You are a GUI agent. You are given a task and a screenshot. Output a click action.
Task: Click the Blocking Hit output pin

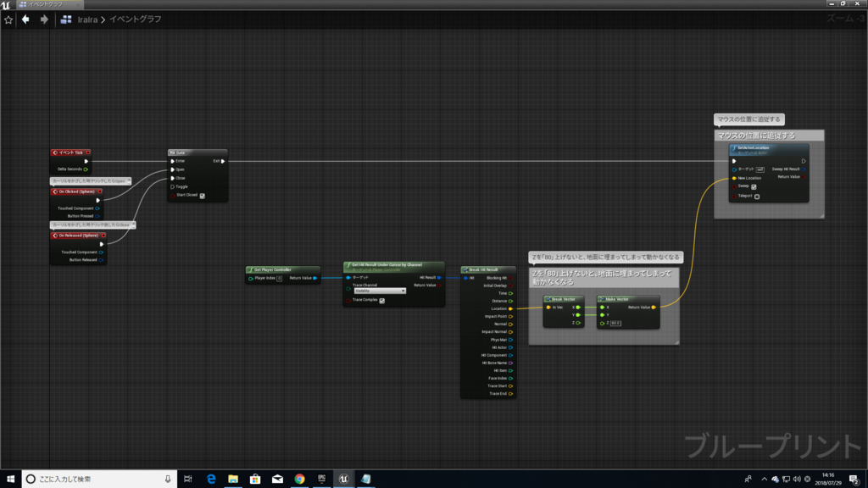(x=510, y=278)
